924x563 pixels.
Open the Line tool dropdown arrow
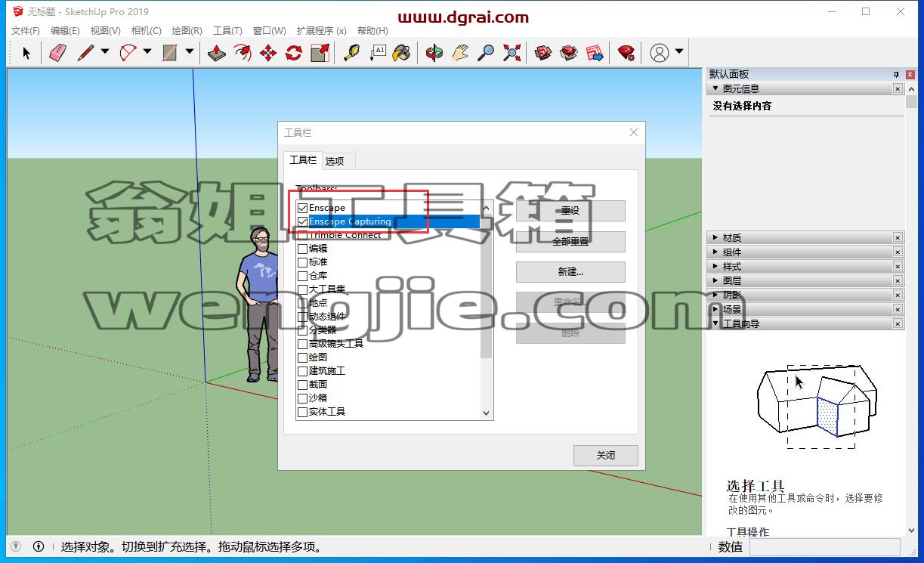click(x=105, y=53)
